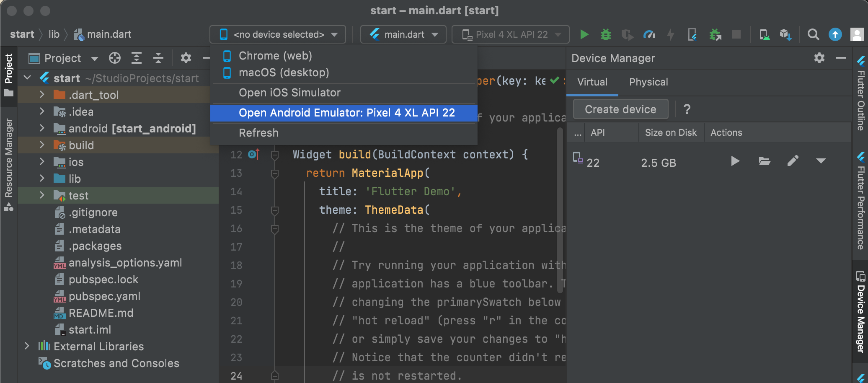Expand the android [start_android] folder
The width and height of the screenshot is (868, 383).
42,128
